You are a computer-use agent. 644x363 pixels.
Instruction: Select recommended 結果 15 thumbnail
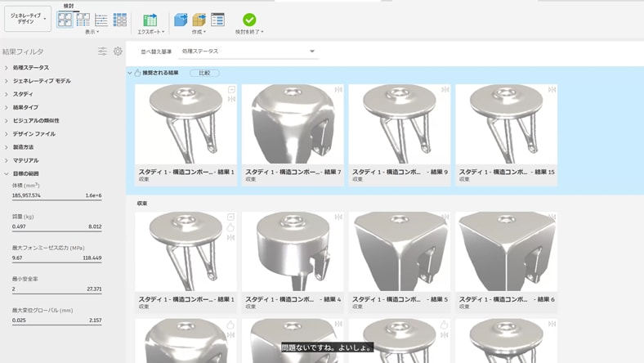[x=506, y=124]
